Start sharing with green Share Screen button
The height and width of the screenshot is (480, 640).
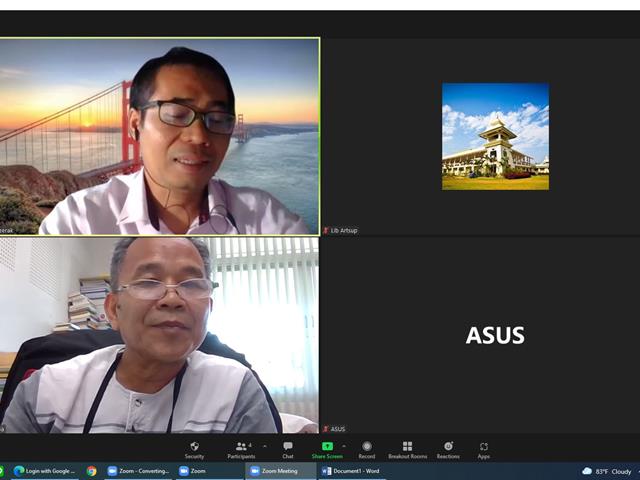point(327,450)
